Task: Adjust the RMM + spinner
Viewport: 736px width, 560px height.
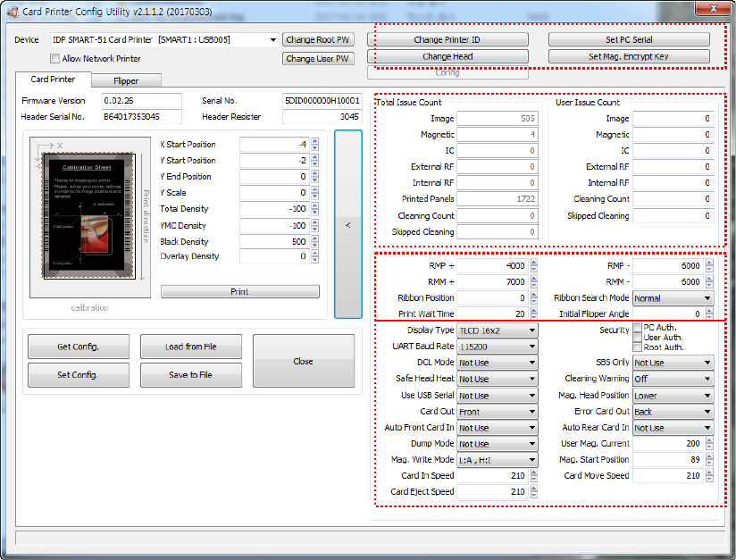Action: click(534, 281)
